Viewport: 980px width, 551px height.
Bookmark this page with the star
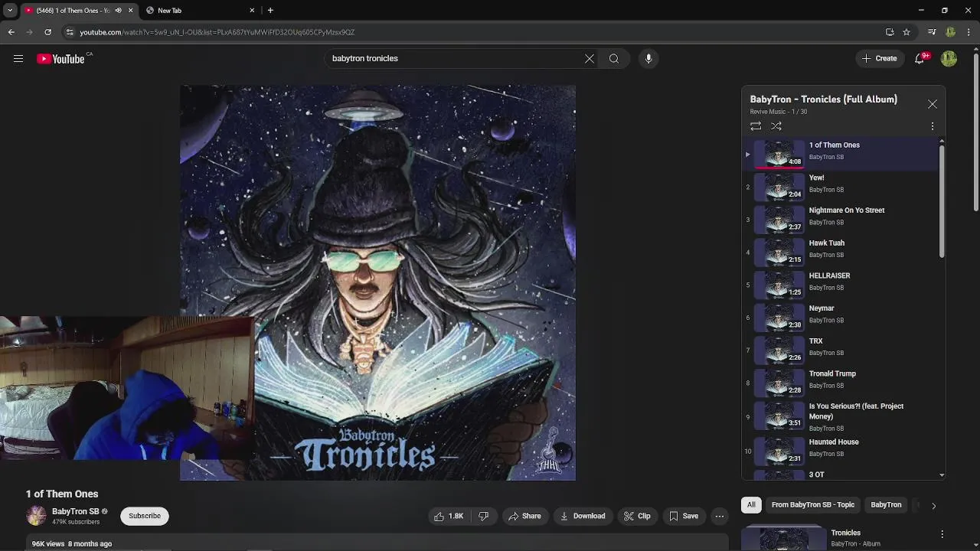tap(906, 32)
